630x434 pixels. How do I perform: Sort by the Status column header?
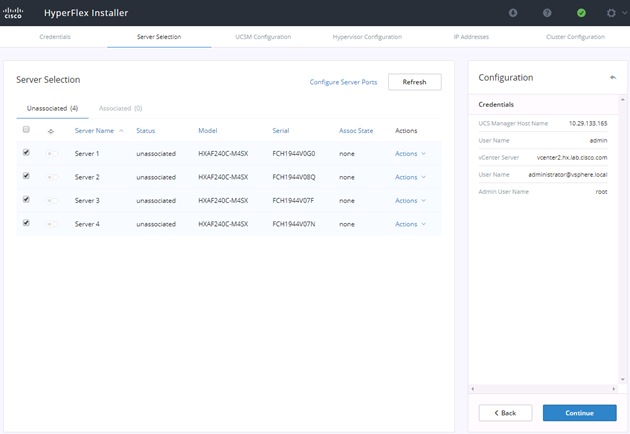tap(145, 131)
